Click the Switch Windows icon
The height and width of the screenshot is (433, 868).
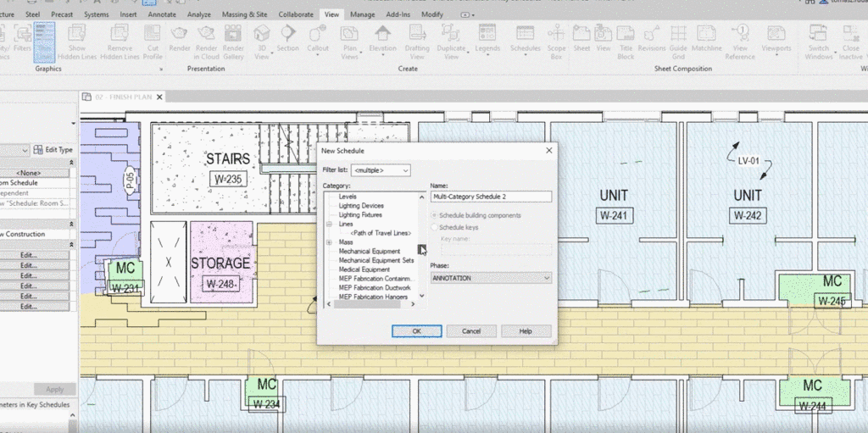(818, 35)
